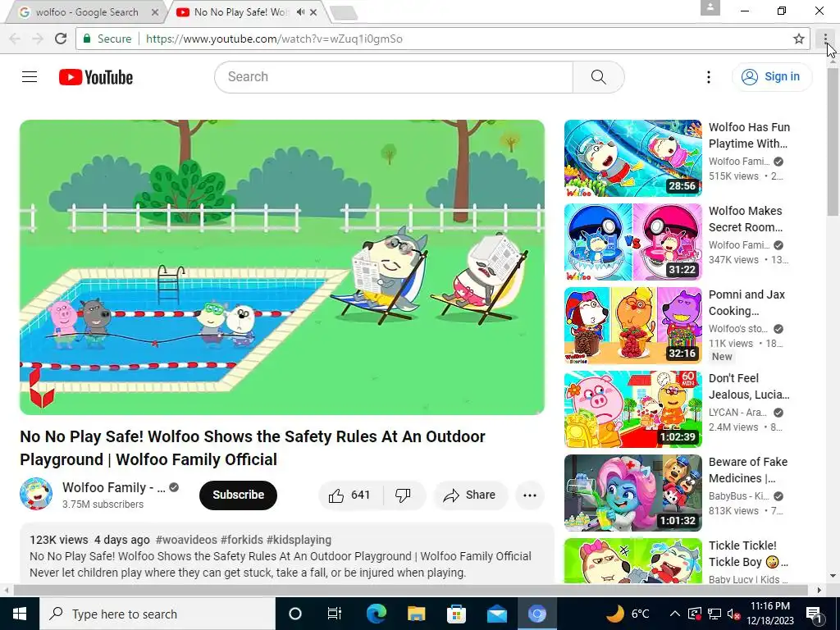Open the YouTube hamburger guide menu

point(30,77)
